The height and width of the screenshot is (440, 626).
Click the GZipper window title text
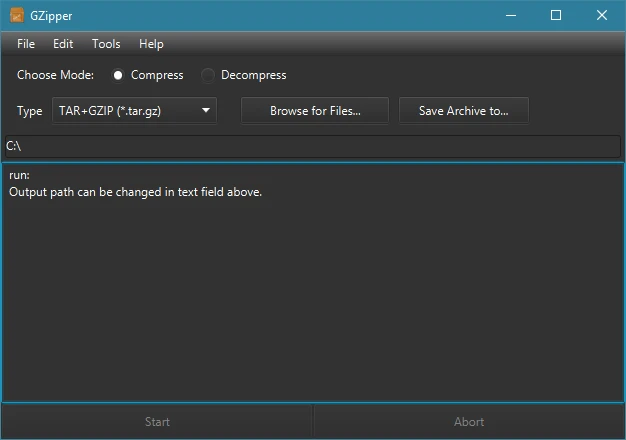[51, 16]
